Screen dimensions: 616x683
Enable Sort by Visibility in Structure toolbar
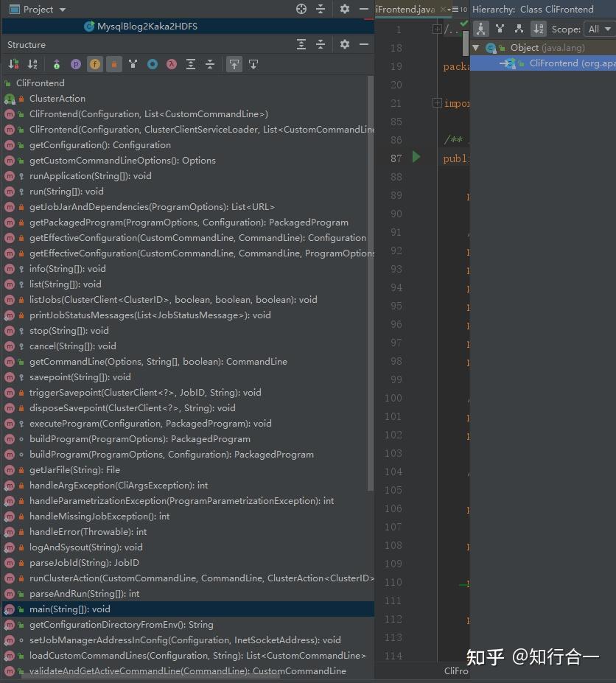pyautogui.click(x=13, y=64)
